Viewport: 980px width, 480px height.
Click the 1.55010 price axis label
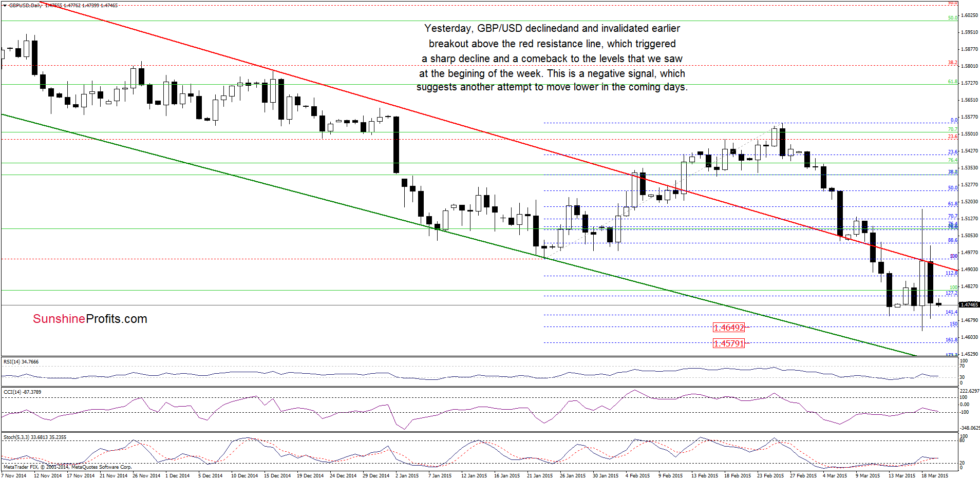[x=969, y=134]
